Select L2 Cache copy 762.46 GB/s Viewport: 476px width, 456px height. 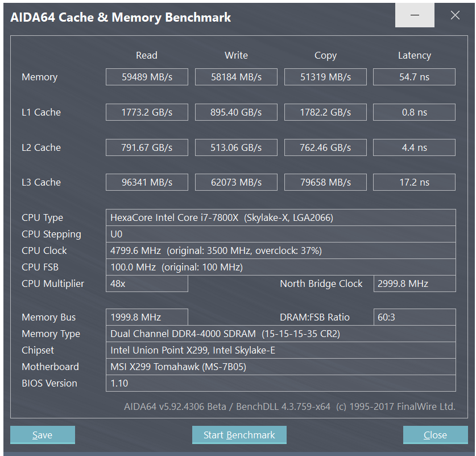[x=325, y=147]
